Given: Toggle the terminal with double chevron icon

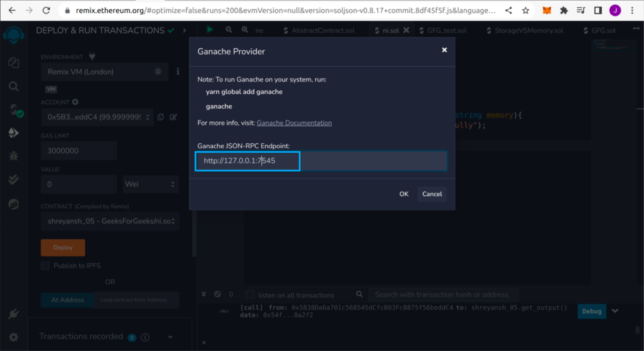Looking at the screenshot, I should (x=204, y=294).
